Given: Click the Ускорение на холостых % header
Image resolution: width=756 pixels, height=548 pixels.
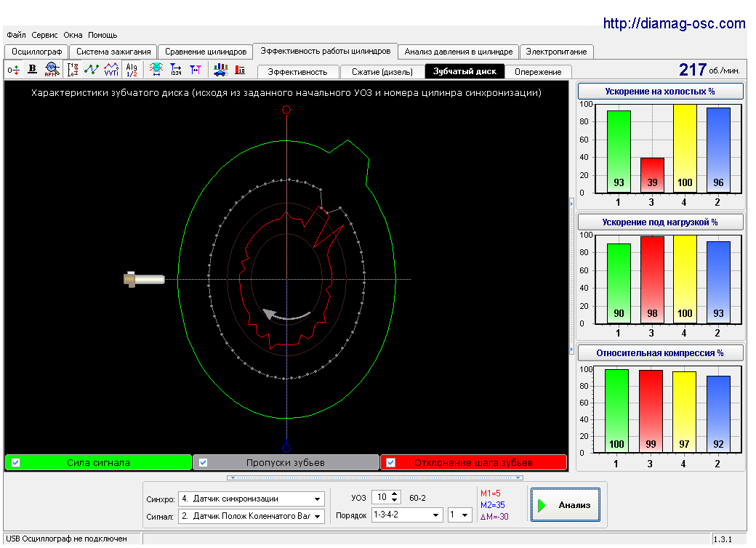Looking at the screenshot, I should tap(660, 91).
